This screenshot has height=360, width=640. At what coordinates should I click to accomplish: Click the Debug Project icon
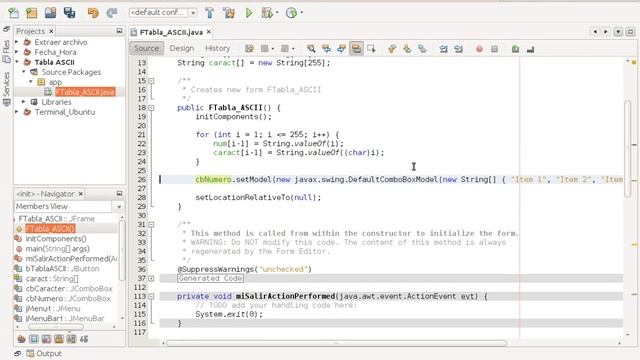click(267, 13)
